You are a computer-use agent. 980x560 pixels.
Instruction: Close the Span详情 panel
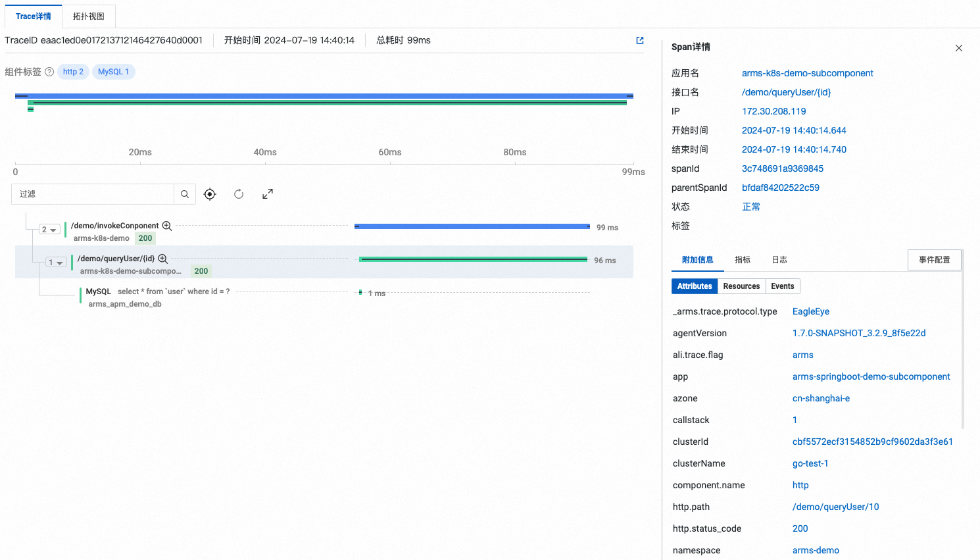coord(959,48)
